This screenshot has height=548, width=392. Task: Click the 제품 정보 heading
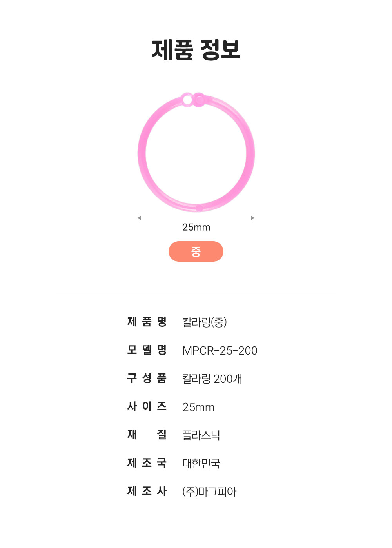click(x=196, y=50)
